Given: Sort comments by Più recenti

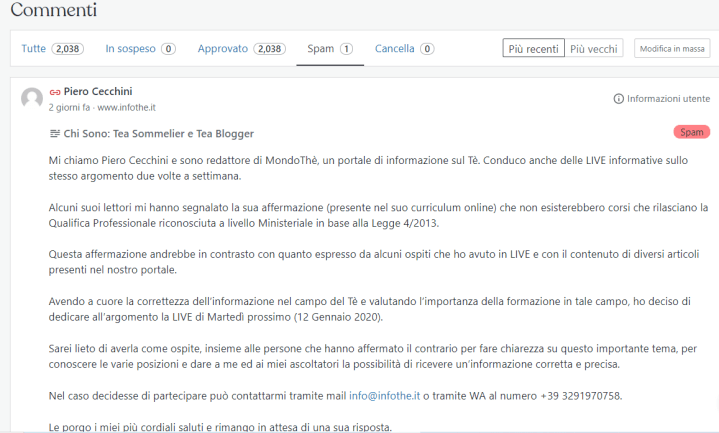Looking at the screenshot, I should click(x=533, y=48).
